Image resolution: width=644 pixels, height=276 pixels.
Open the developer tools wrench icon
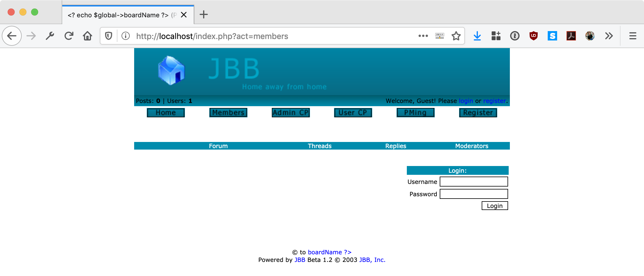pyautogui.click(x=50, y=36)
